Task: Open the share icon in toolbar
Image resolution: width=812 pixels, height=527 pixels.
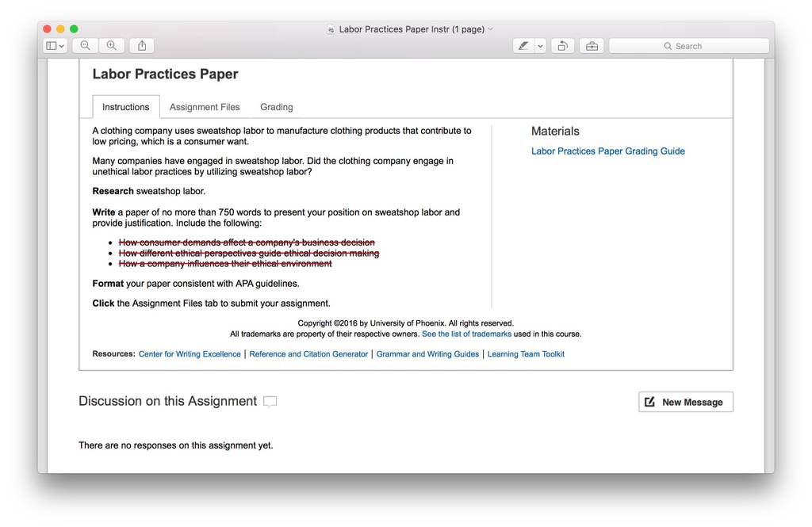Action: (142, 46)
